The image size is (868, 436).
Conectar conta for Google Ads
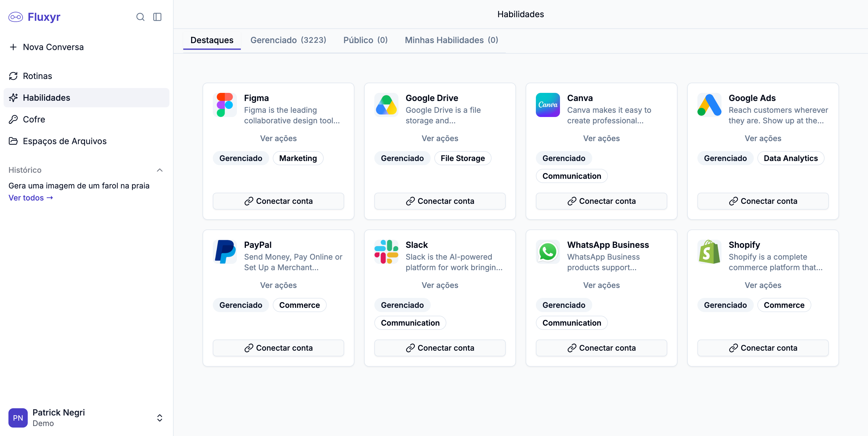click(763, 201)
